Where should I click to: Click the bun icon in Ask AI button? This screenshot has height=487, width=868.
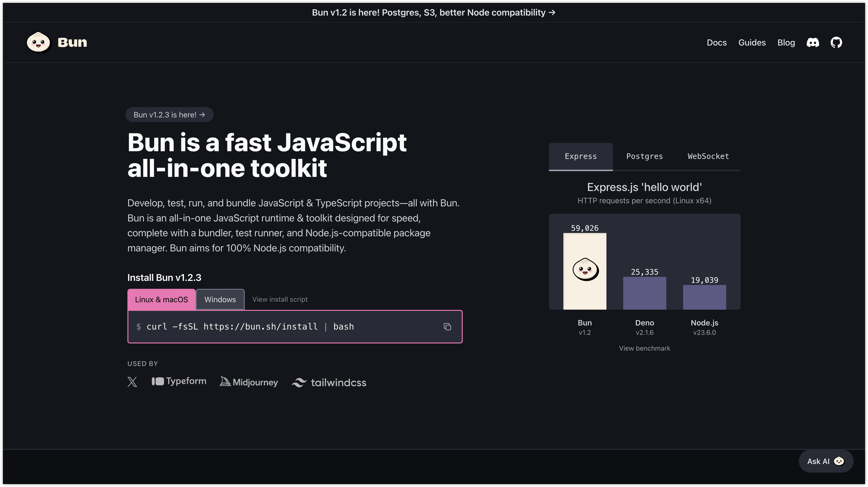point(839,461)
